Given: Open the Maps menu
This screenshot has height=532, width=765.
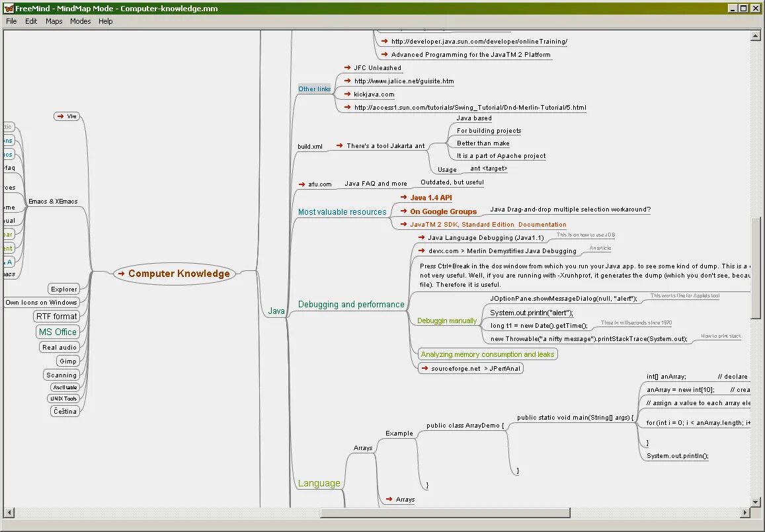Looking at the screenshot, I should (x=54, y=21).
